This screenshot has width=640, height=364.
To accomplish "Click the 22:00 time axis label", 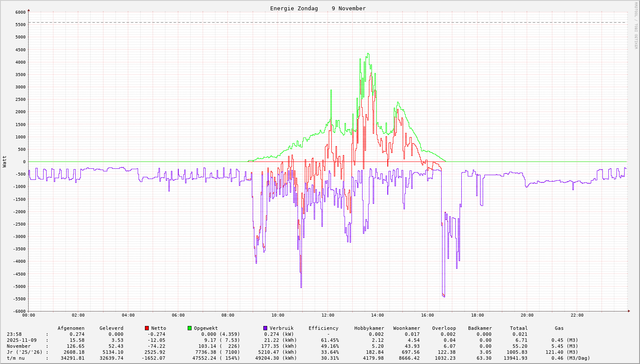I will pyautogui.click(x=577, y=315).
